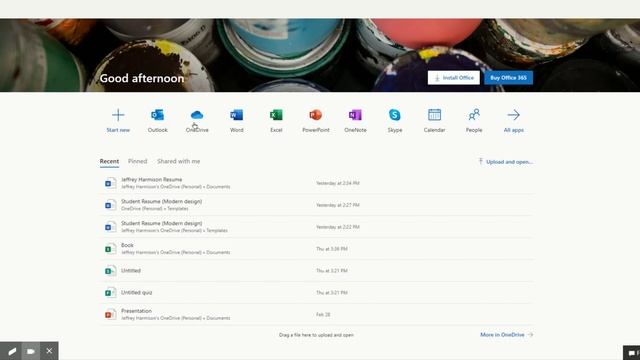Screen dimensions: 640x360
Task: Open Jeffrey Harmison Resume document
Action: [x=317, y=183]
